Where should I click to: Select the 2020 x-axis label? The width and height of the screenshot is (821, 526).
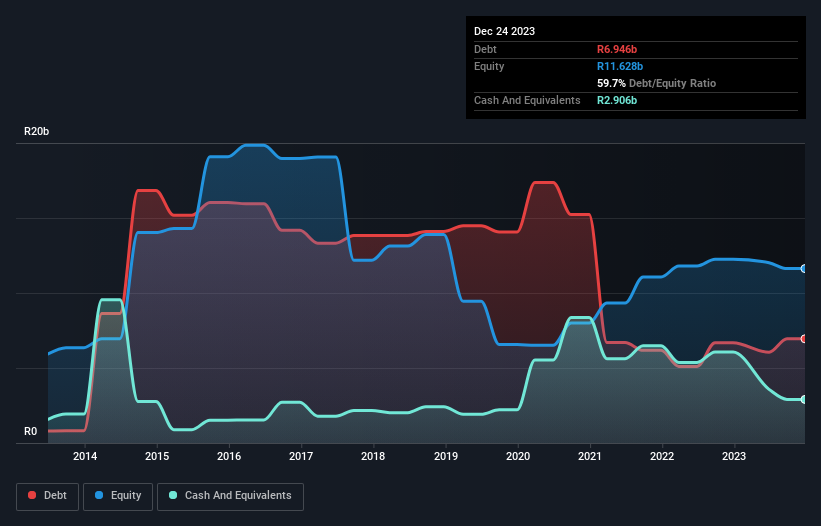tap(518, 456)
